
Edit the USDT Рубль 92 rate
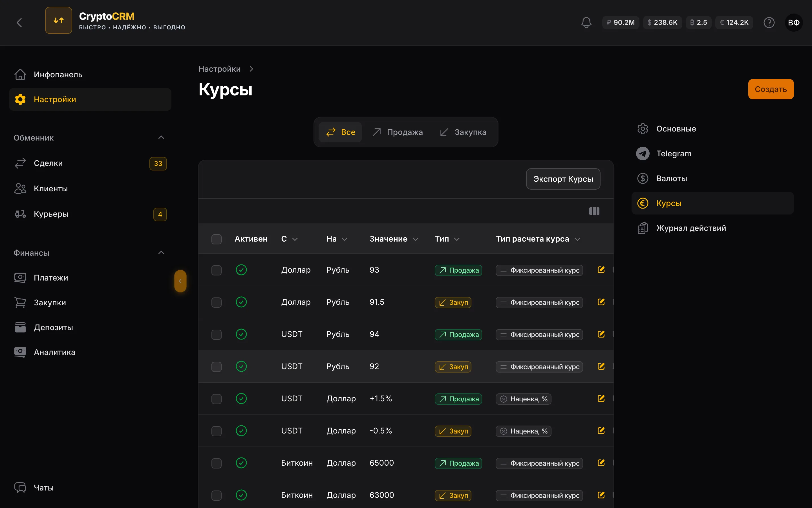pyautogui.click(x=601, y=366)
